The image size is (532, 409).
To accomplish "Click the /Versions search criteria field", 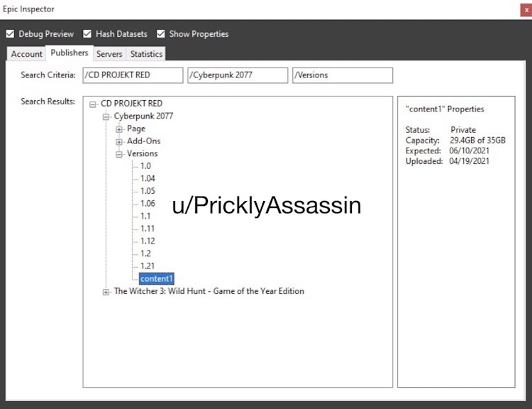I will (x=343, y=75).
